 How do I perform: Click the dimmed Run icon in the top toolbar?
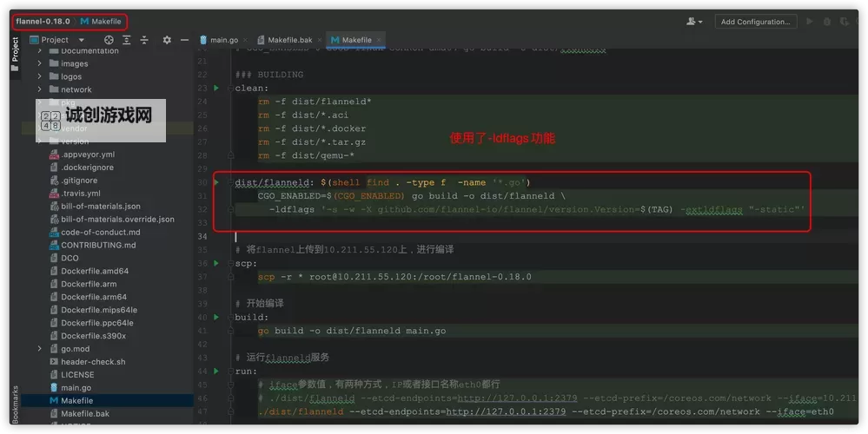point(810,22)
